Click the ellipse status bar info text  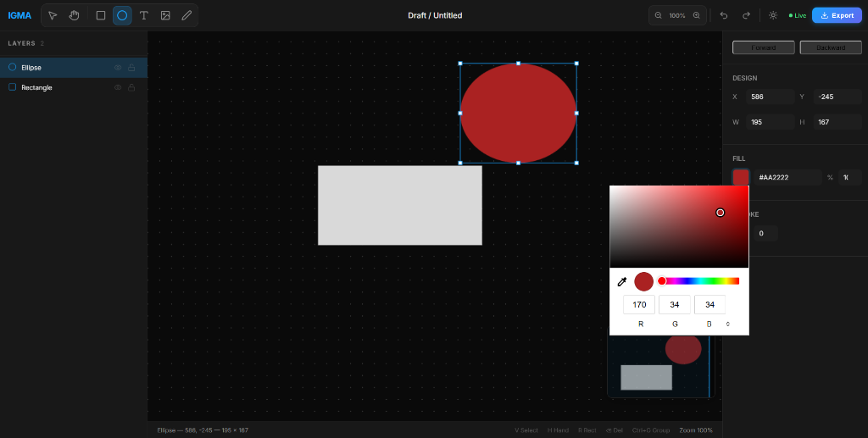coord(203,430)
